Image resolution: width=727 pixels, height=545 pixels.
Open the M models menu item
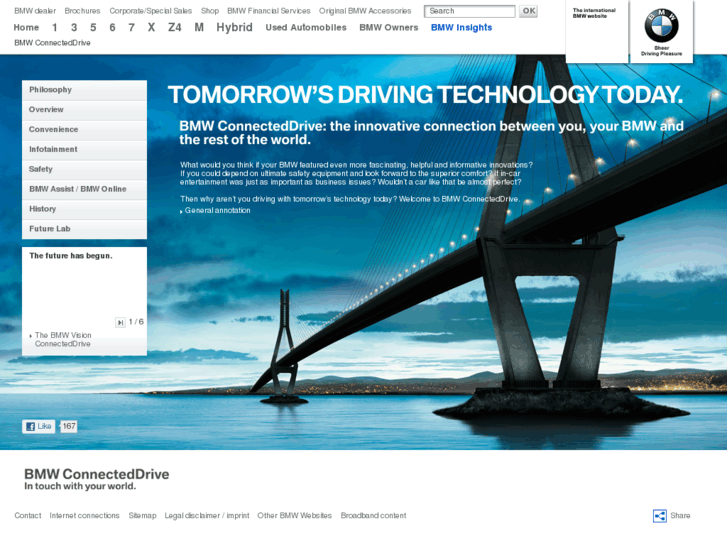click(x=199, y=27)
